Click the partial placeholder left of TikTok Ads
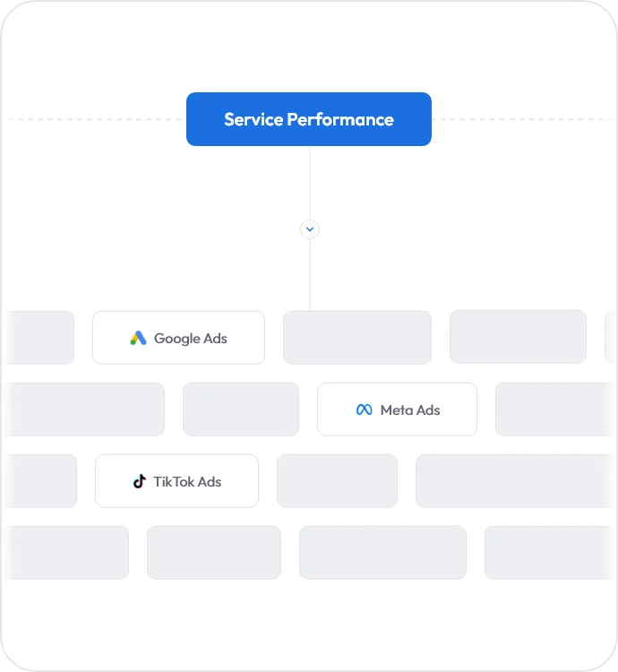This screenshot has width=618, height=672. (41, 481)
